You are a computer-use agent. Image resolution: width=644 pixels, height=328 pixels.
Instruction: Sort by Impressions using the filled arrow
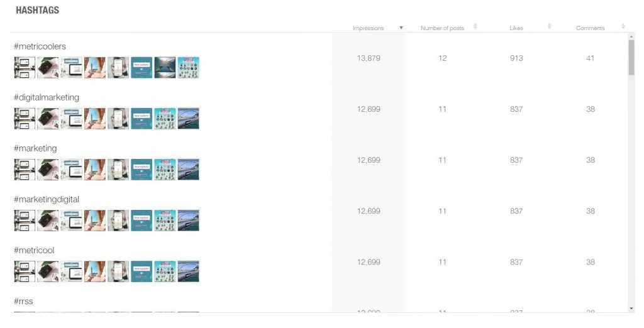[x=401, y=28]
